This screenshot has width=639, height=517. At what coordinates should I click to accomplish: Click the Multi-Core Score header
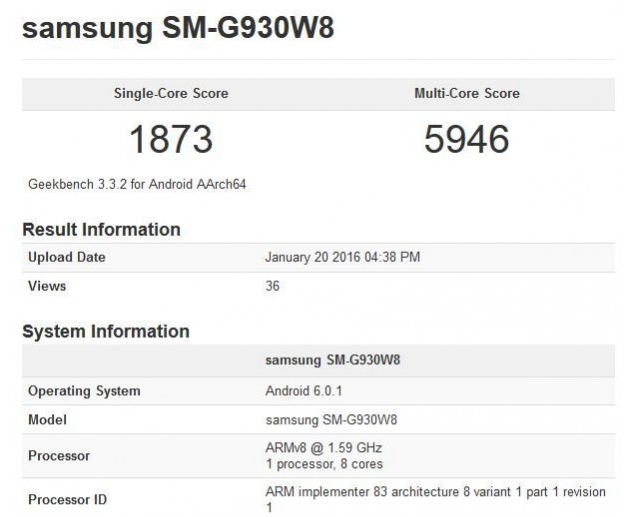point(466,94)
